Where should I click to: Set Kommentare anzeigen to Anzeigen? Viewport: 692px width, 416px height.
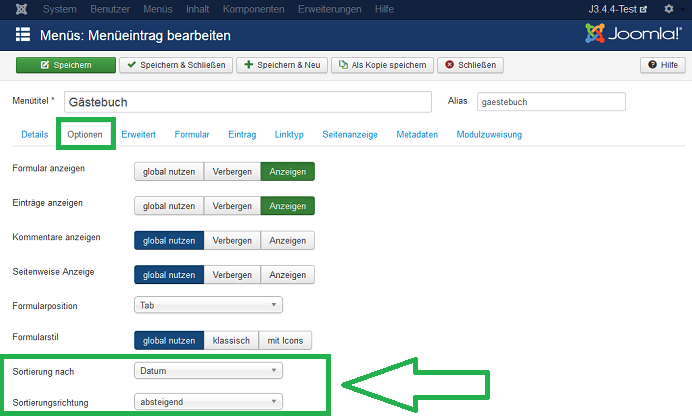(x=288, y=240)
